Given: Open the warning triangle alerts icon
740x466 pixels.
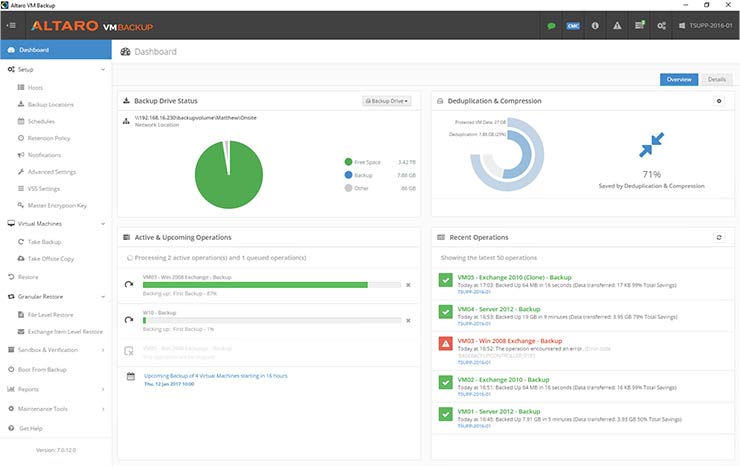Looking at the screenshot, I should pyautogui.click(x=617, y=25).
